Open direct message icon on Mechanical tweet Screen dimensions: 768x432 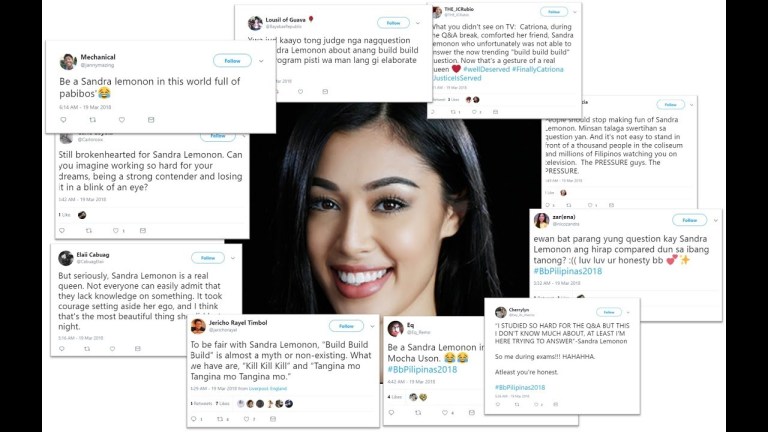pos(151,120)
